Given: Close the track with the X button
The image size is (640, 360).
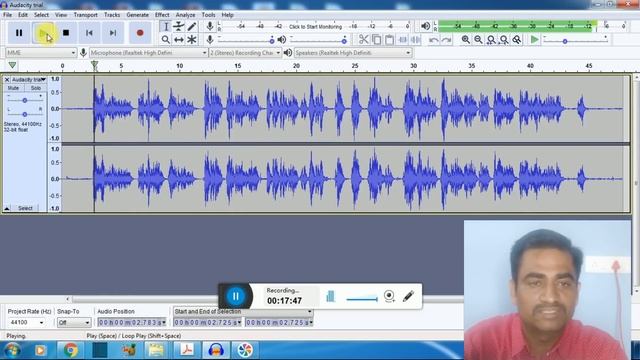Looking at the screenshot, I should point(7,80).
